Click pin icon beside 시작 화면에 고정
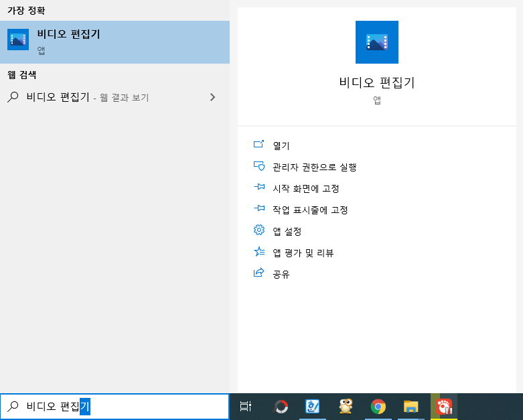The width and height of the screenshot is (523, 420). [x=259, y=187]
